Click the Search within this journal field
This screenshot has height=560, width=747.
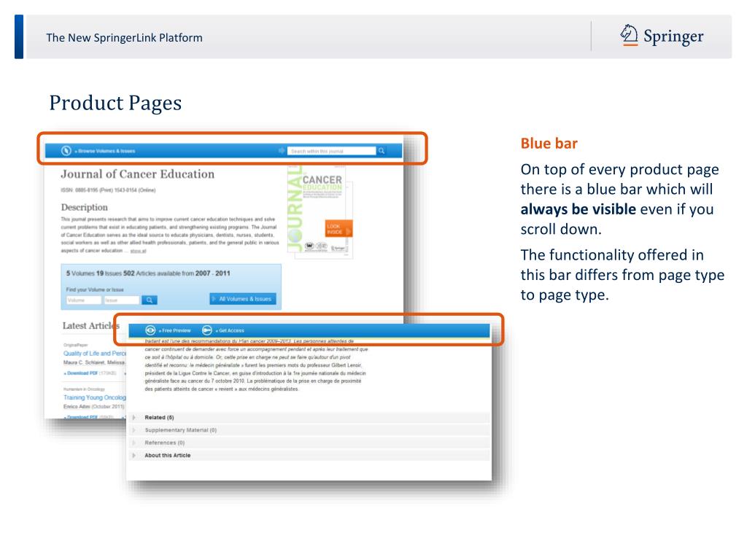[x=332, y=151]
